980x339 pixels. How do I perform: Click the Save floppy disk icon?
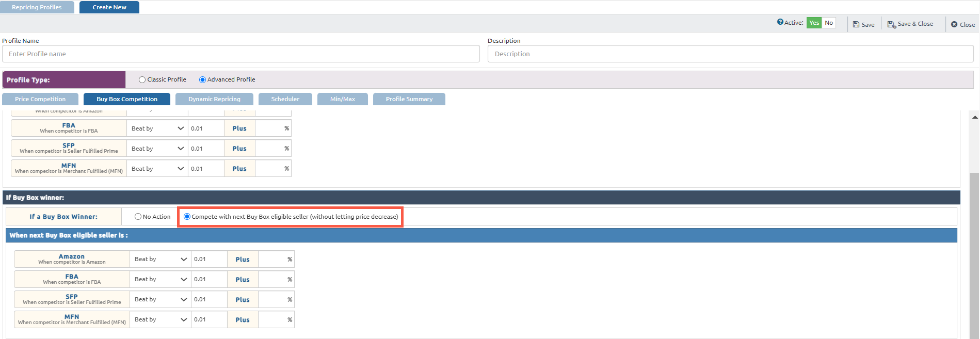tap(856, 24)
